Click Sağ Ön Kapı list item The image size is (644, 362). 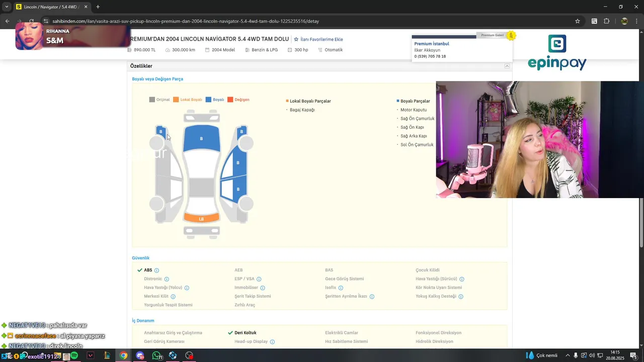coord(412,127)
